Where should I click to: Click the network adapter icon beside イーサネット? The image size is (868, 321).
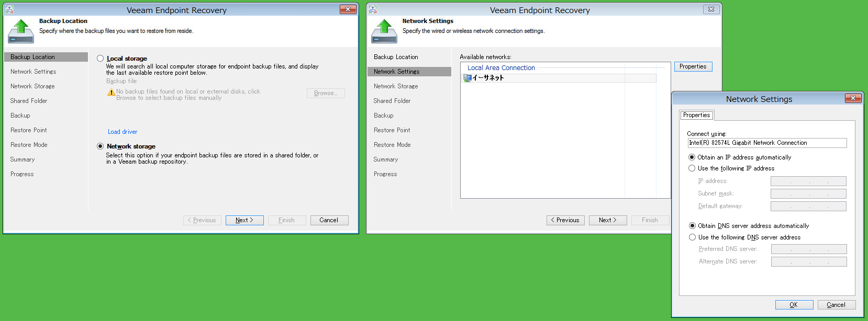tap(468, 78)
